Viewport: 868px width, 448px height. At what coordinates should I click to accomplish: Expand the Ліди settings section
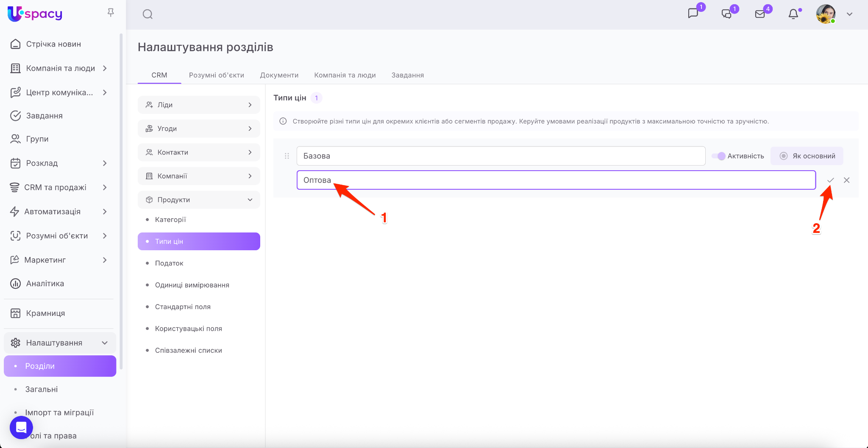point(199,105)
